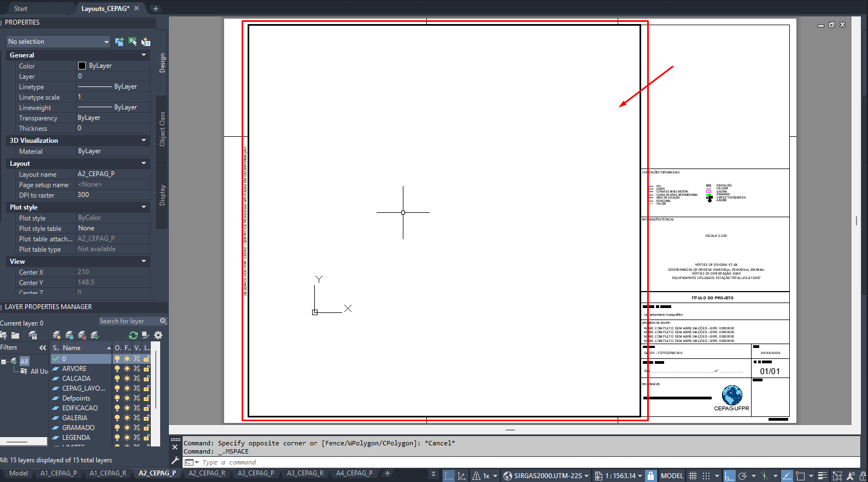Screen dimensions: 868x482
Task: Open the viewport scale 1:1563.14 dropdown
Action: click(x=618, y=475)
